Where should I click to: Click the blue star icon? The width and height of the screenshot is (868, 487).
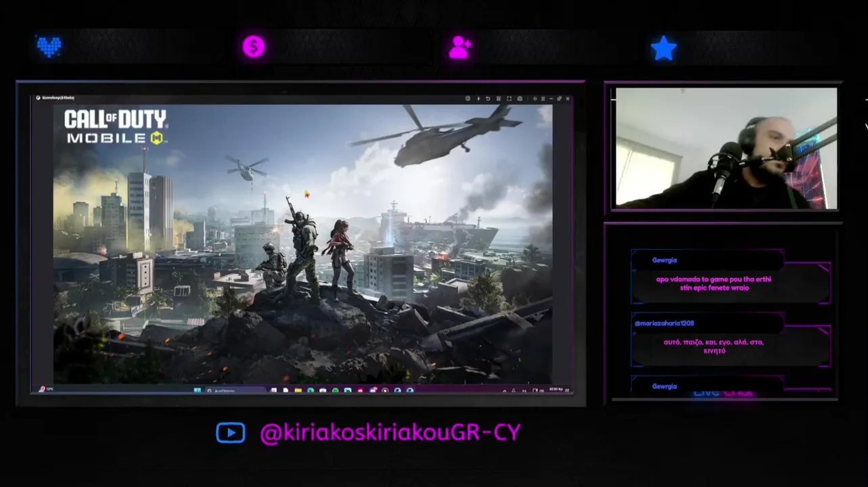click(x=664, y=48)
